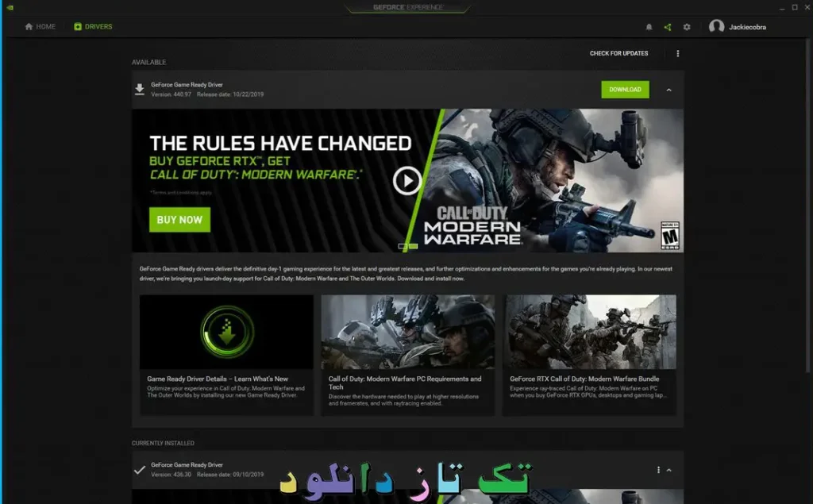The height and width of the screenshot is (504, 813).
Task: Click the checkmark icon of installed driver
Action: point(140,471)
